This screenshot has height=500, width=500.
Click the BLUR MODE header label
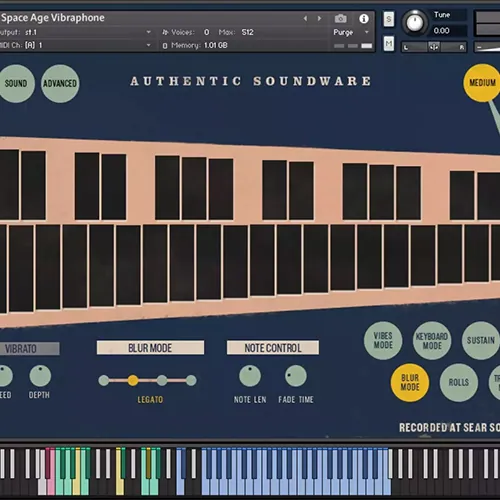pyautogui.click(x=150, y=348)
